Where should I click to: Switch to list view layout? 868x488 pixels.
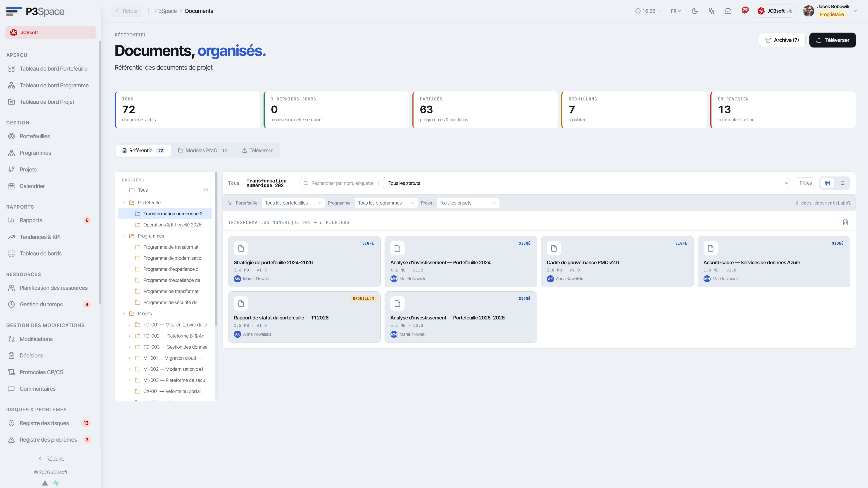click(x=842, y=183)
